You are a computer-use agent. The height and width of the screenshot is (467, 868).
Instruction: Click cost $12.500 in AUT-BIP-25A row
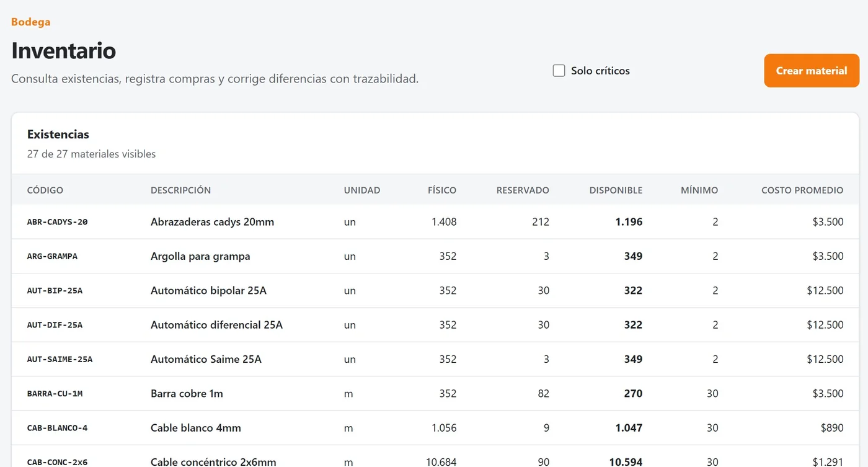pyautogui.click(x=825, y=290)
